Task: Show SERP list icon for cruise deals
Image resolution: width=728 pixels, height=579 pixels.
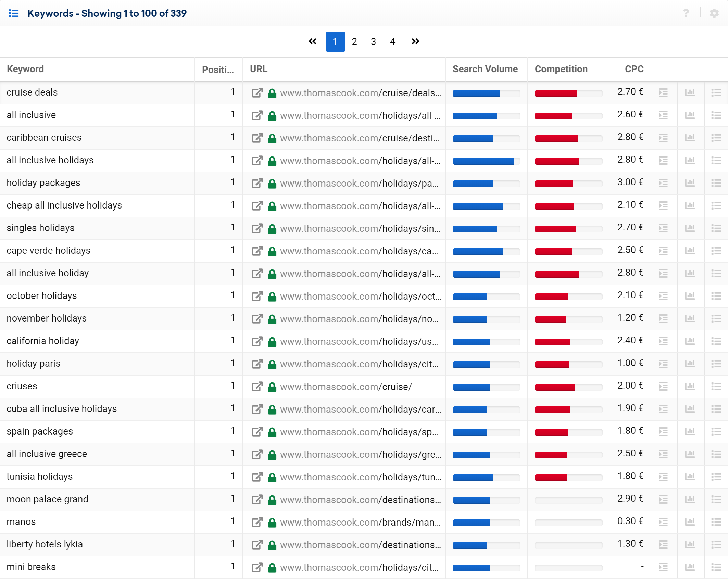Action: tap(663, 93)
